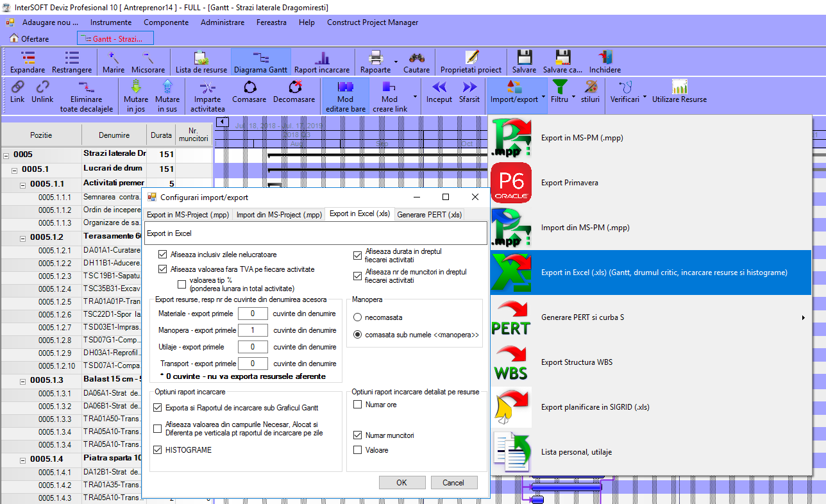The width and height of the screenshot is (826, 504).
Task: Open the Import/export dropdown arrow
Action: pyautogui.click(x=544, y=98)
